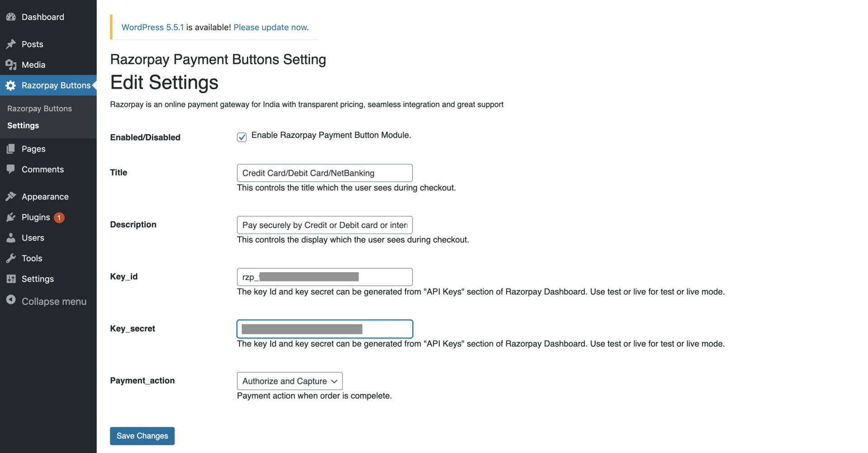The width and height of the screenshot is (868, 453).
Task: Click the Plugins update count badge
Action: 59,218
